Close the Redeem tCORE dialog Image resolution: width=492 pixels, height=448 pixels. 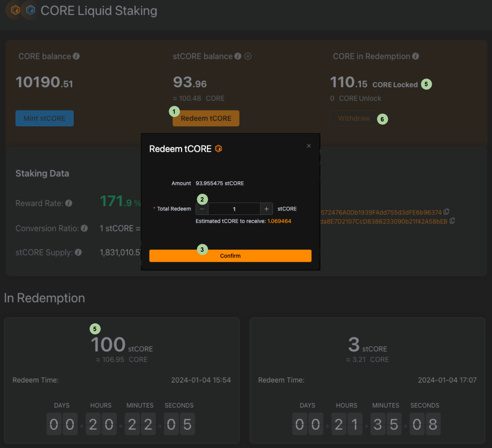pyautogui.click(x=309, y=146)
